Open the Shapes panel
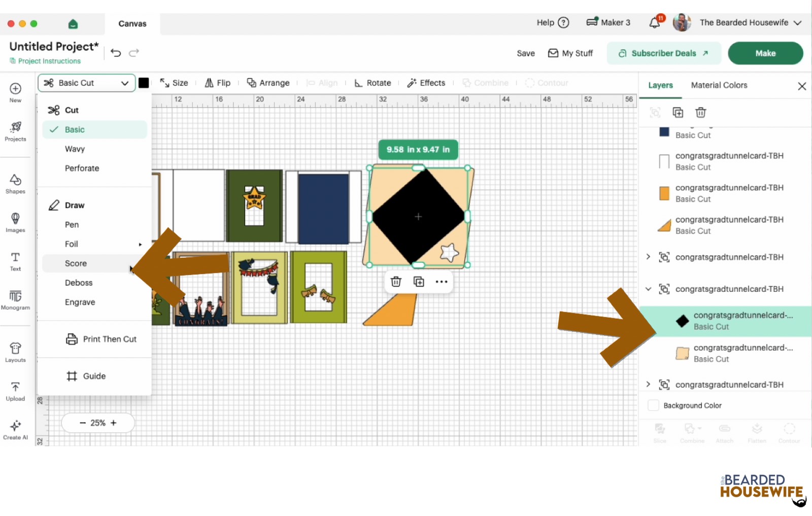This screenshot has width=812, height=516. (x=15, y=184)
